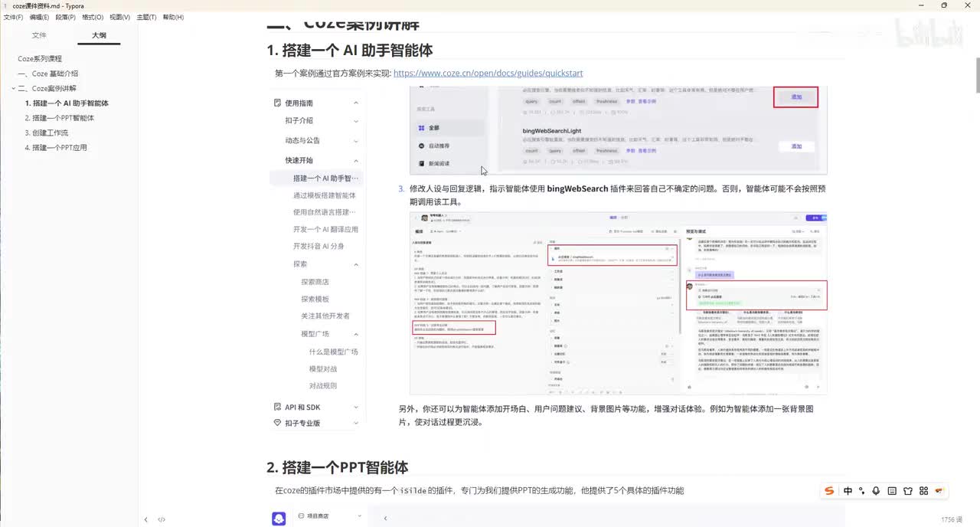Jump to 一、Coze 基础介绍 outline entry
The height and width of the screenshot is (527, 980).
(x=47, y=74)
